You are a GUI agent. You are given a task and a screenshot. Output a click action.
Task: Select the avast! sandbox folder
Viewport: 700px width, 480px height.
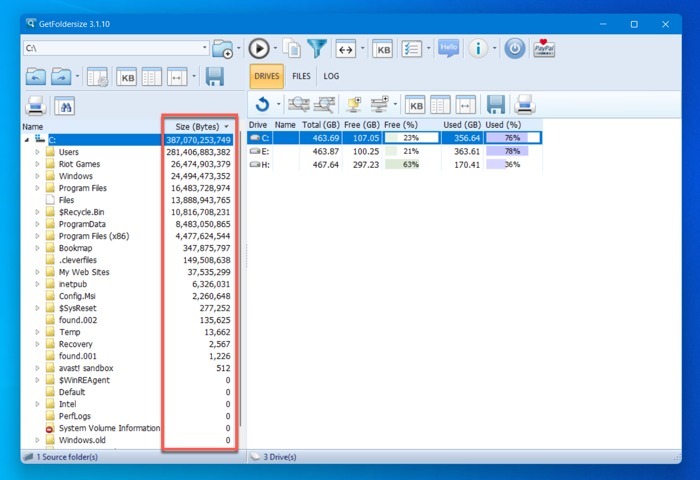pyautogui.click(x=86, y=368)
